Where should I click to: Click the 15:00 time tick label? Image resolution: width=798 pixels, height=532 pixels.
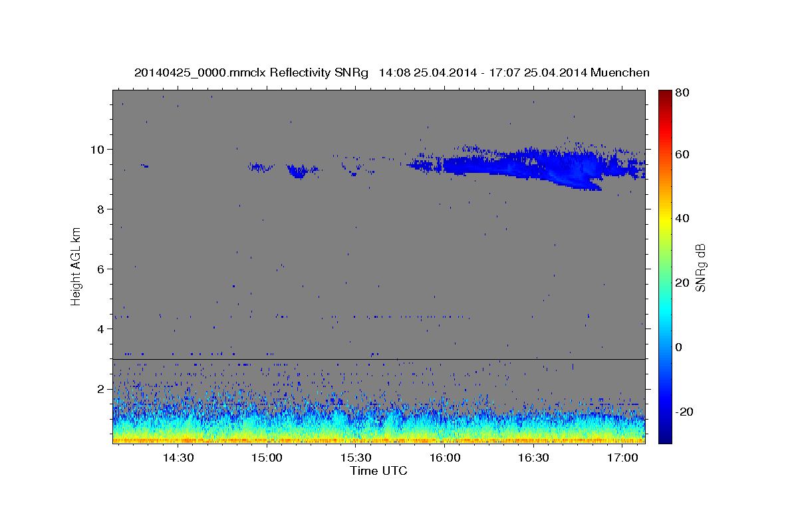(267, 458)
